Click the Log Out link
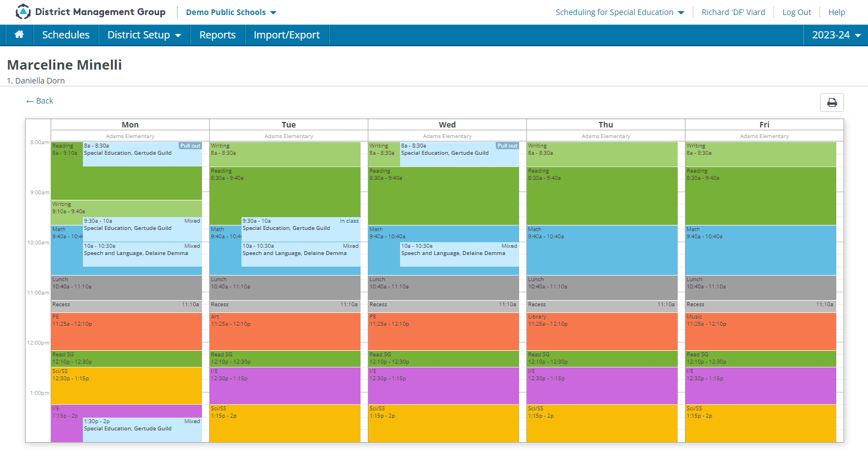868x461 pixels. [797, 12]
